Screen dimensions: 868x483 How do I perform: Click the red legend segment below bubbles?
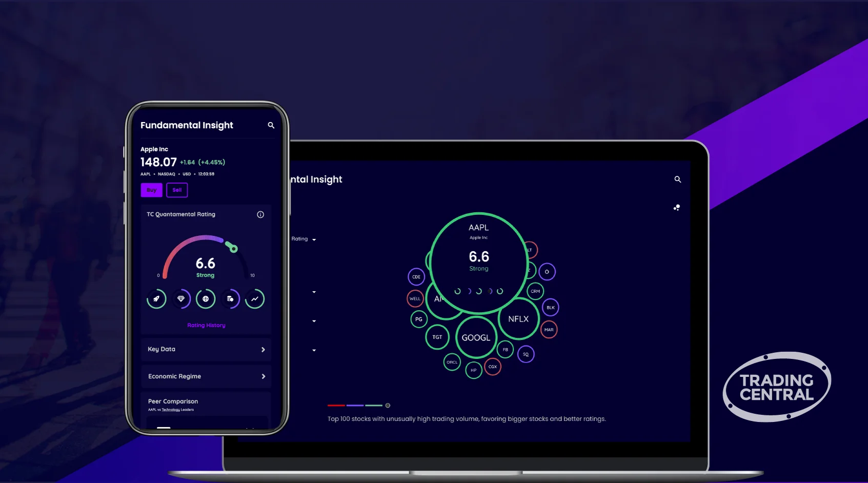(x=336, y=406)
